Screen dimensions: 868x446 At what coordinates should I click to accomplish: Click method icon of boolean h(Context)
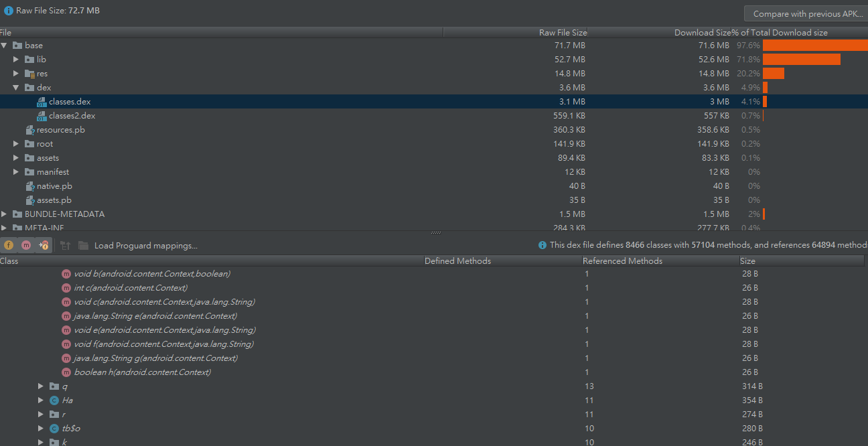pos(66,372)
